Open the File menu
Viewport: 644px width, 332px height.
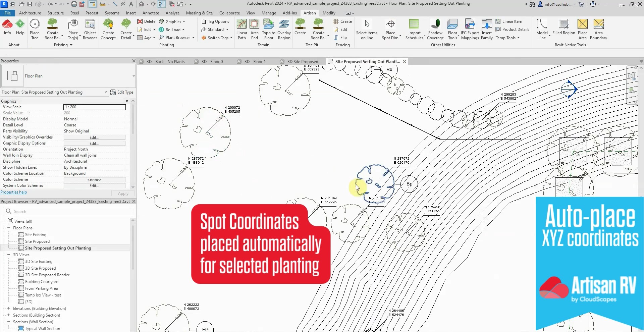click(8, 13)
